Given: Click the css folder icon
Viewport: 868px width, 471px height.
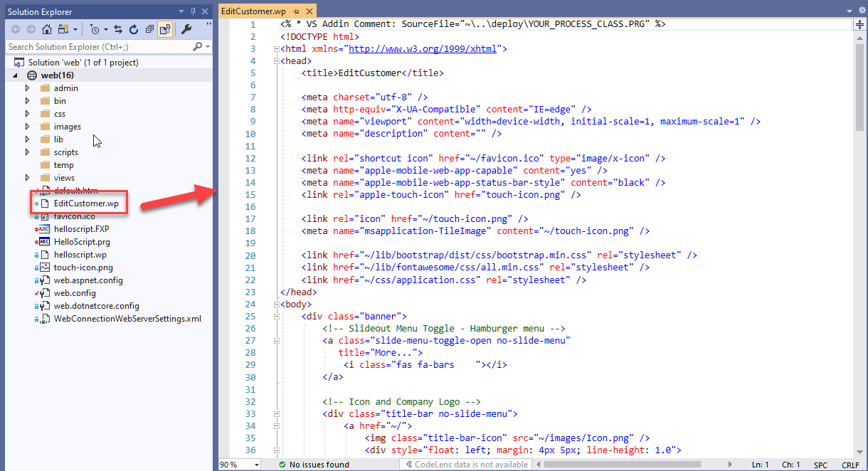Looking at the screenshot, I should [45, 114].
